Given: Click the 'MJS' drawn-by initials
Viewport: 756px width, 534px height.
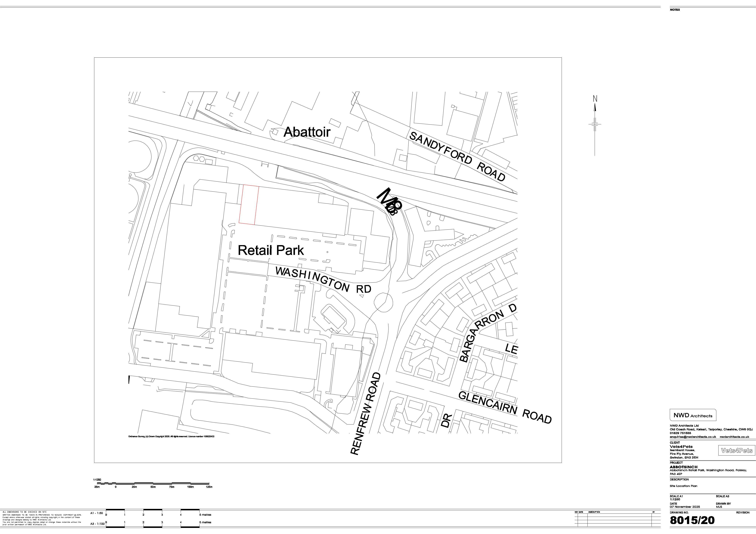Looking at the screenshot, I should click(x=719, y=507).
